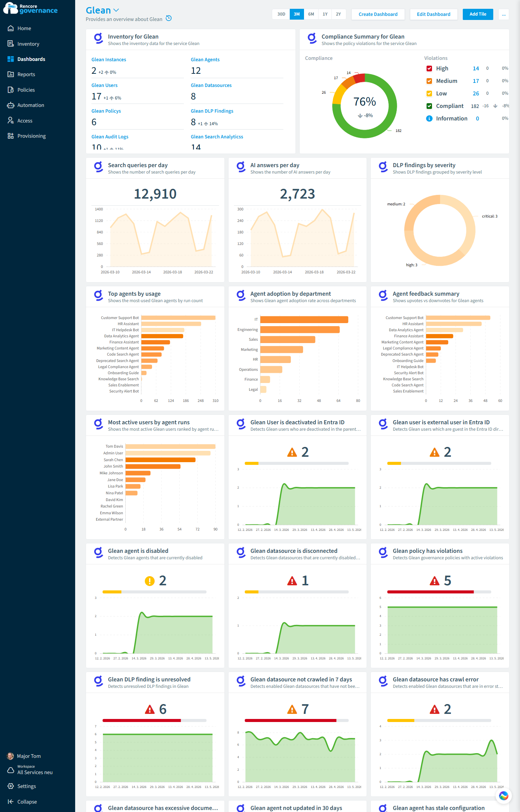Click the Glean icon in the Inventory for Glean tile
Image resolution: width=520 pixels, height=812 pixels.
tap(99, 38)
